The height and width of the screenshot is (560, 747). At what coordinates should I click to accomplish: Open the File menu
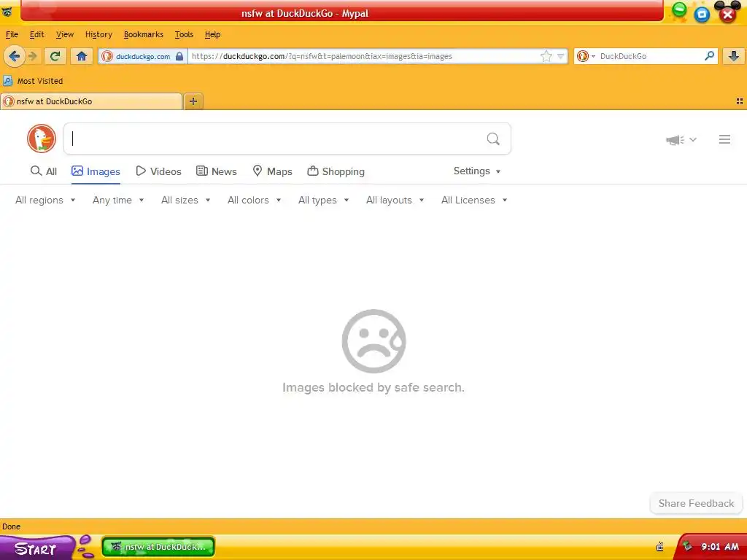[x=12, y=34]
